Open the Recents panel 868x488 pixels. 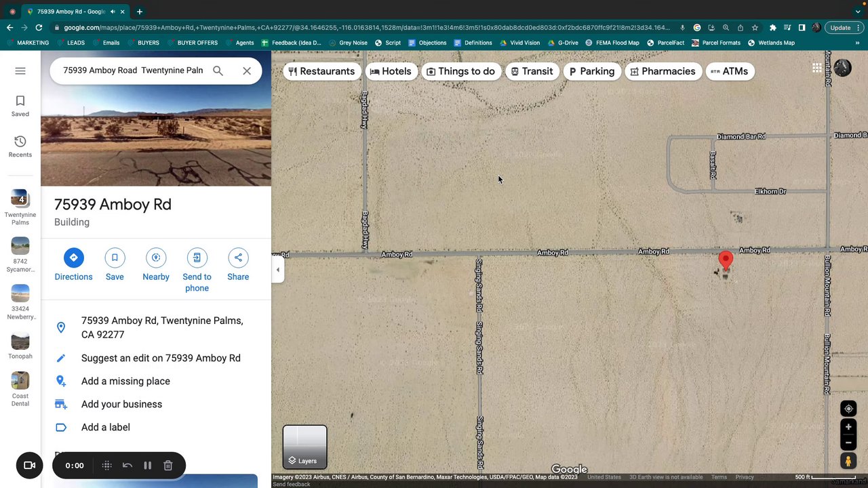[x=20, y=146]
